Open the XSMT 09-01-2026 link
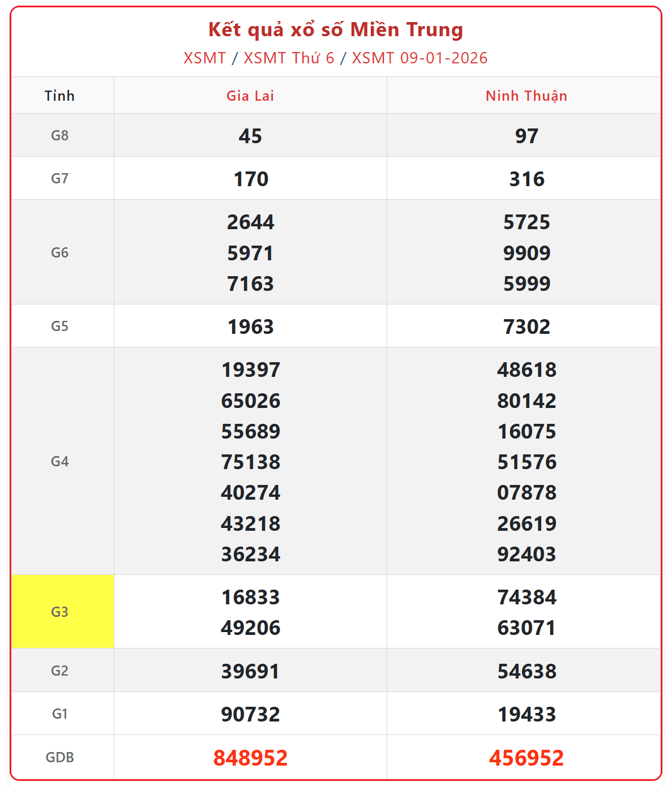 (x=420, y=58)
